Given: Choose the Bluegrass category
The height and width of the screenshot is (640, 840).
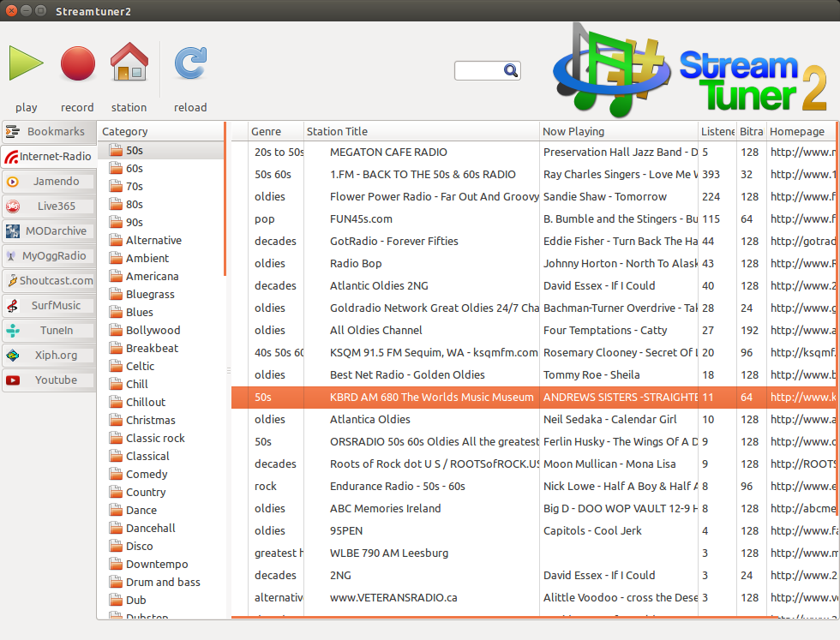Looking at the screenshot, I should click(x=149, y=295).
